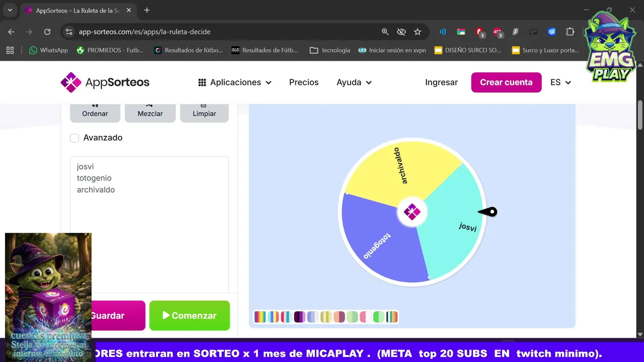Viewport: 644px width, 362px height.
Task: Open the WhatsApp bookmark
Action: pos(49,50)
